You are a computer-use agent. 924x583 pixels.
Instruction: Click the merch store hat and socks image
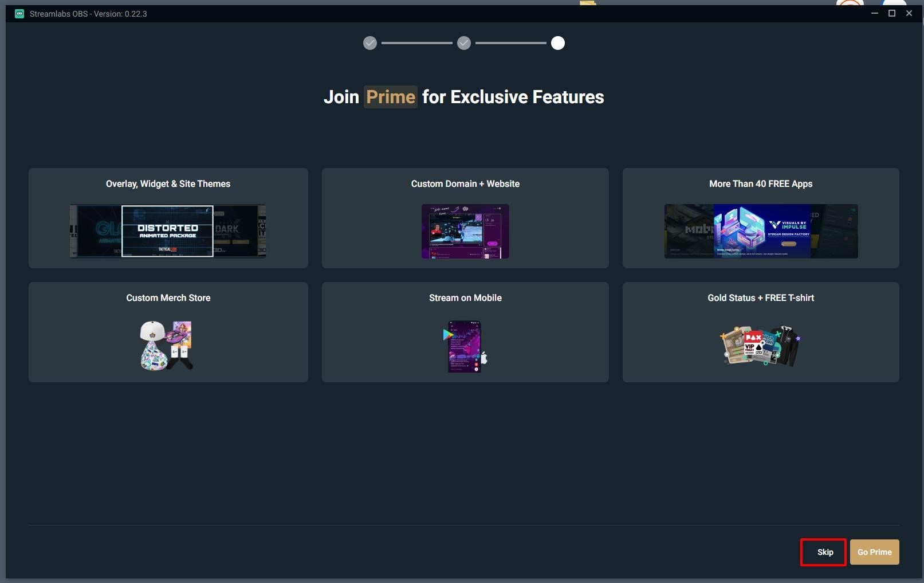point(167,345)
